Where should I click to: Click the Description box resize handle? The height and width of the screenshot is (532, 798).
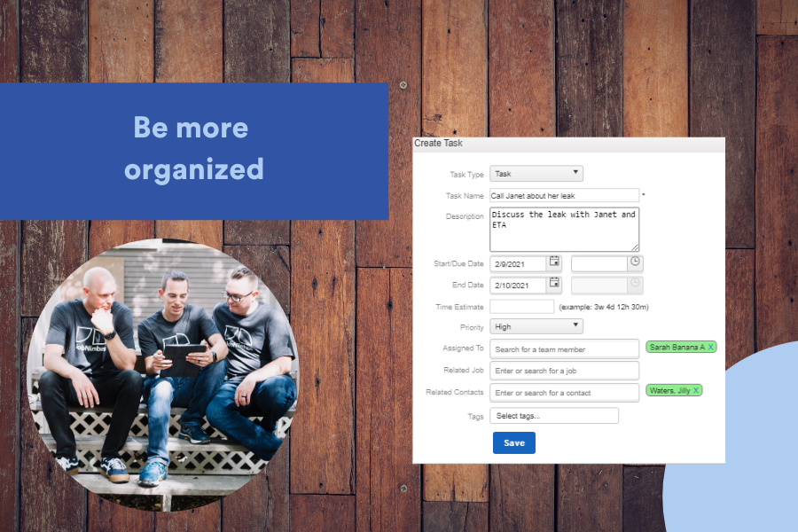[x=635, y=247]
